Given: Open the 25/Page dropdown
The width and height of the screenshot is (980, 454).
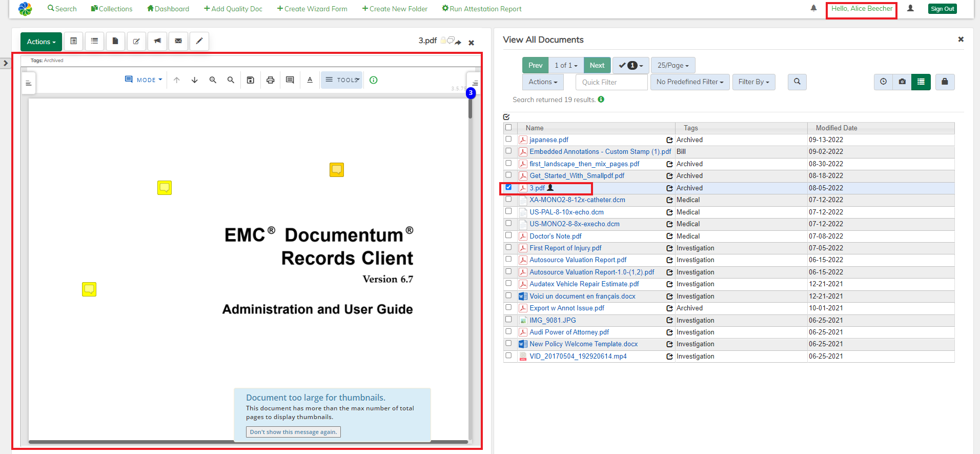Looking at the screenshot, I should [x=672, y=65].
